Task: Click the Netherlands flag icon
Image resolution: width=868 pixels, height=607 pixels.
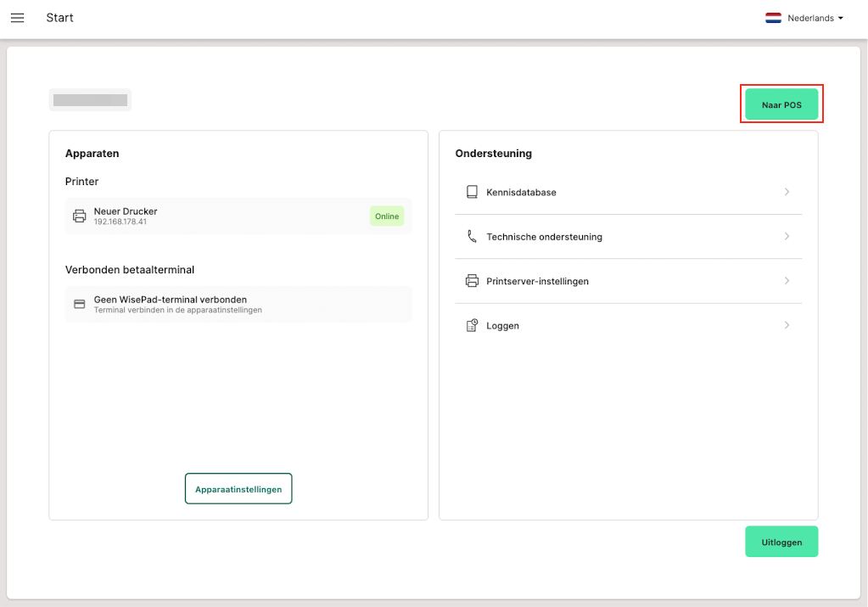Action: pos(773,18)
